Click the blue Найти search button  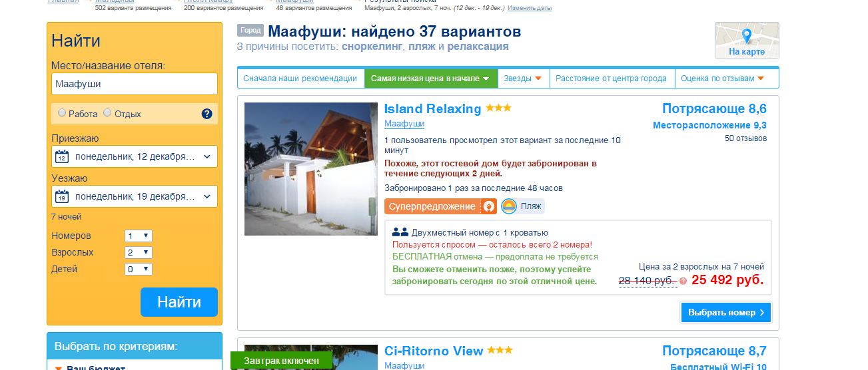(179, 302)
